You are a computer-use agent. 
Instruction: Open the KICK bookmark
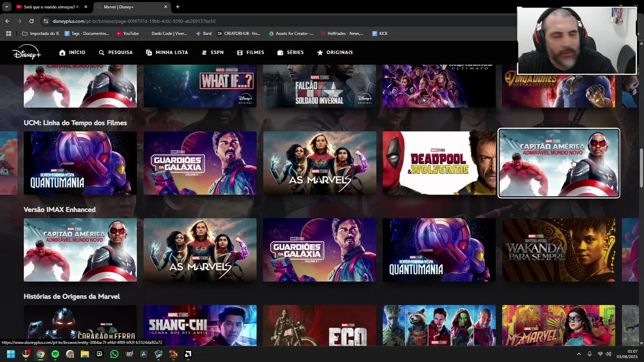380,34
